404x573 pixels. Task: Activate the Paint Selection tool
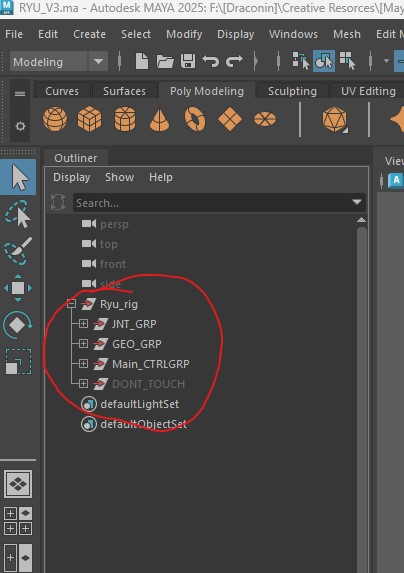(18, 251)
